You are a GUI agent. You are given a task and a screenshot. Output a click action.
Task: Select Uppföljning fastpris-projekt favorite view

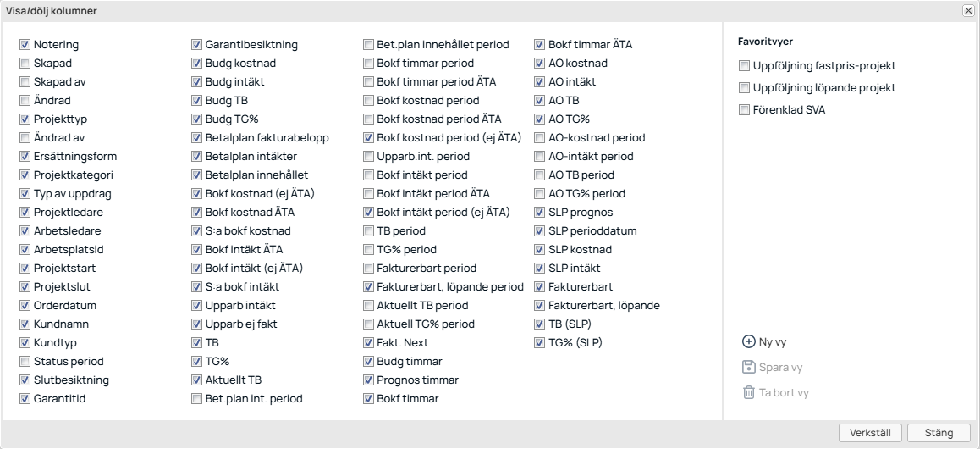tap(745, 66)
